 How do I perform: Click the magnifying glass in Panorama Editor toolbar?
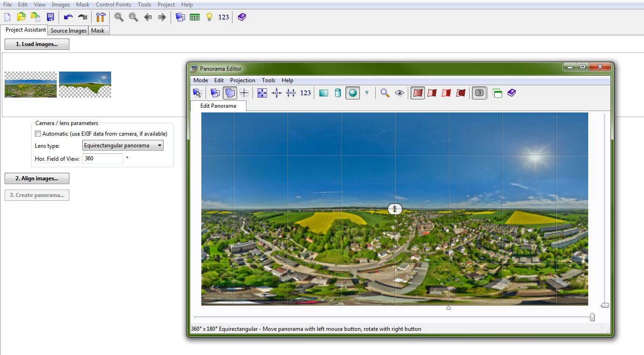click(x=385, y=93)
